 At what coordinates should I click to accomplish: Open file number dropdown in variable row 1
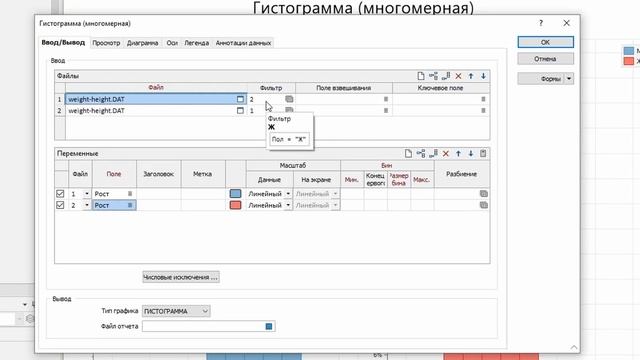tap(87, 194)
